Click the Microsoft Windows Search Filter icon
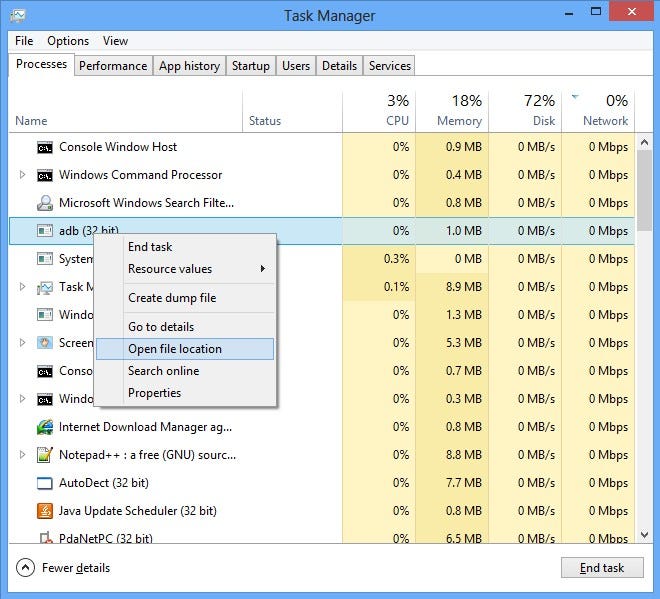The height and width of the screenshot is (599, 660). click(x=45, y=203)
